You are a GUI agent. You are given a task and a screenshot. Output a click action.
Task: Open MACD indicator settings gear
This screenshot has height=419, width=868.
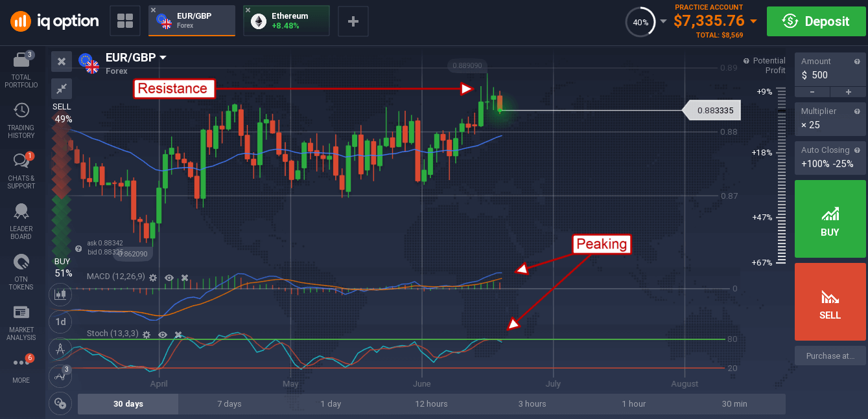pos(153,277)
